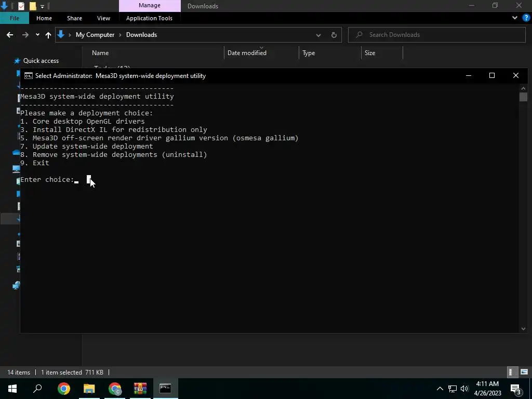Open WinRAR from the taskbar
Viewport: 532px width, 399px height.
tap(140, 389)
